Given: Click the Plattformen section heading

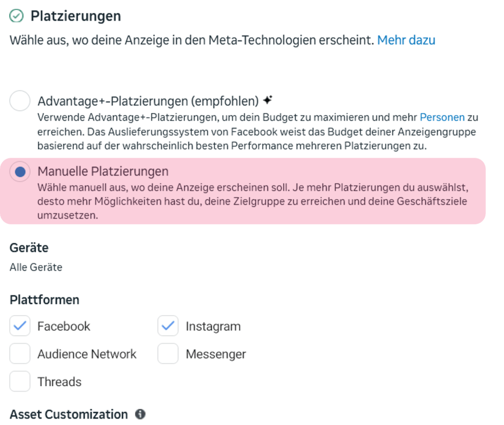Looking at the screenshot, I should 44,299.
